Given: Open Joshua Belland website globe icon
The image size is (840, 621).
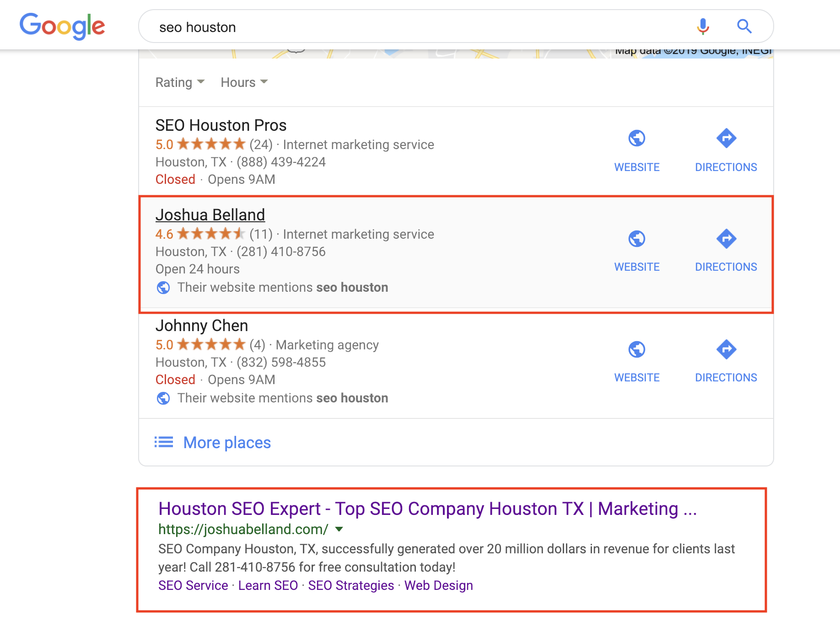Looking at the screenshot, I should coord(636,239).
